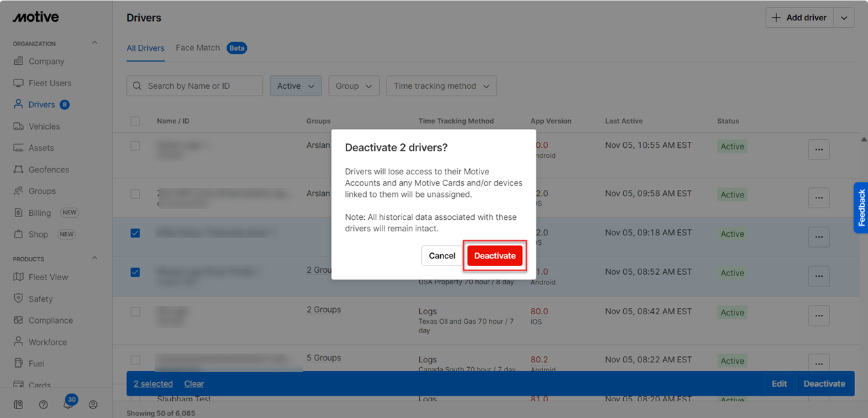Switch to the Face Match tab
Screen dimensions: 868x418
(x=198, y=48)
